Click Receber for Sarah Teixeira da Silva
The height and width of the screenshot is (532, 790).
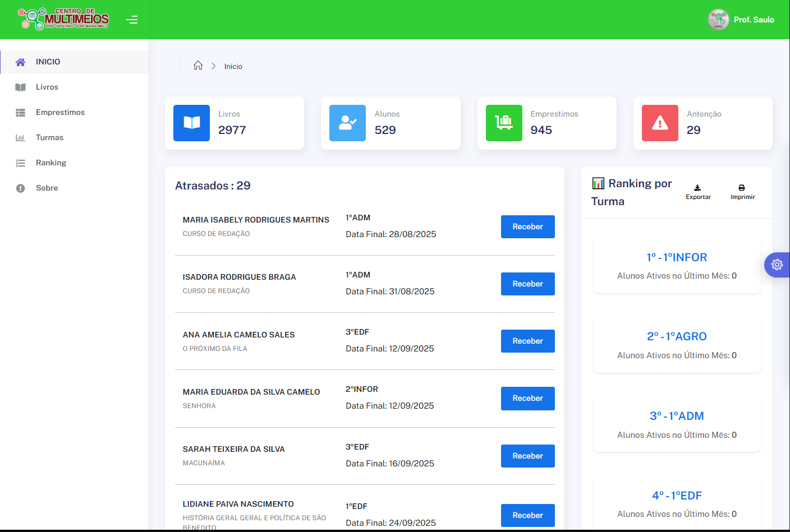point(527,456)
